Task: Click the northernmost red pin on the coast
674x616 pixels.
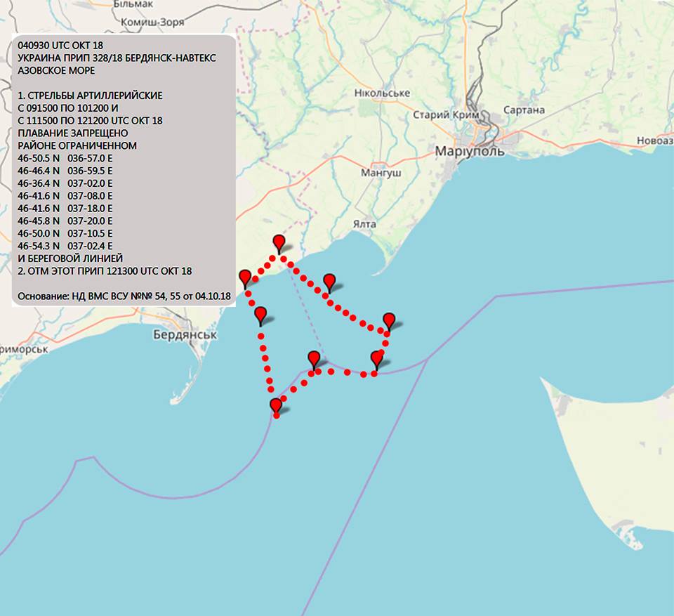Action: [x=279, y=243]
